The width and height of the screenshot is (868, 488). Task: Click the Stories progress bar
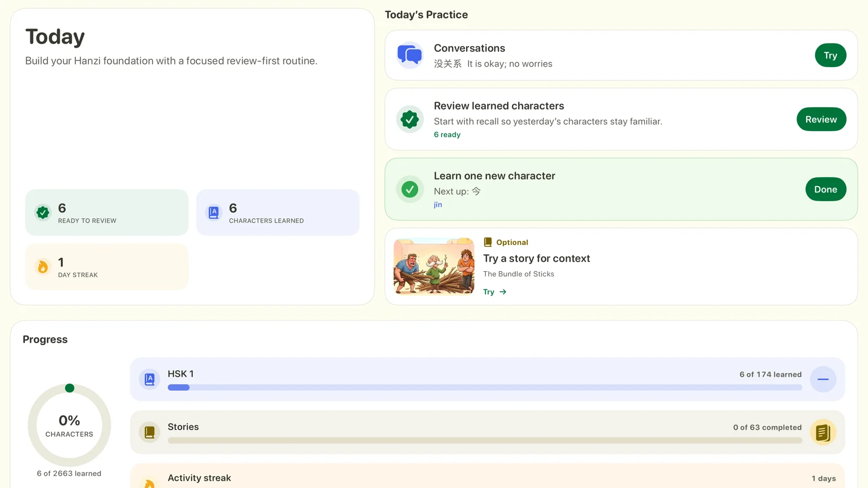(x=484, y=440)
